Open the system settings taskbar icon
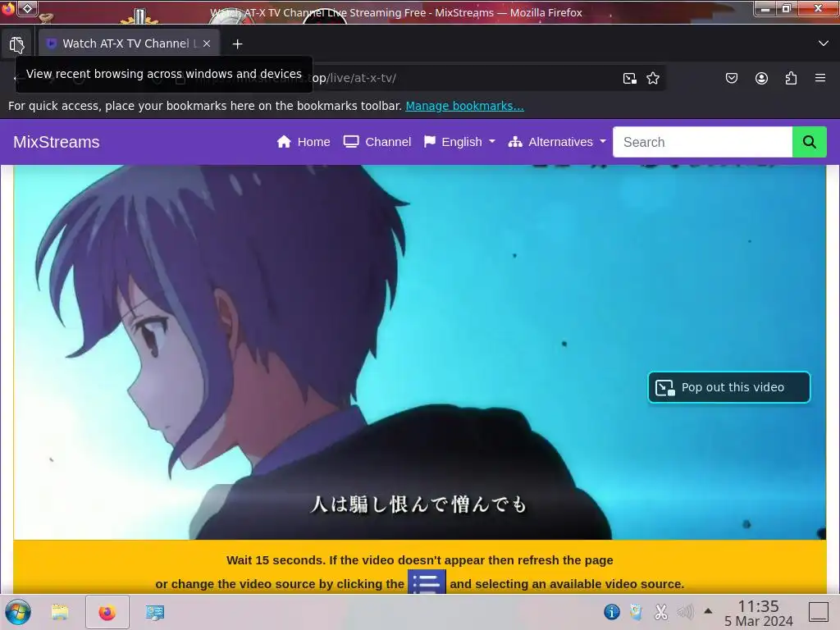Viewport: 840px width, 630px height. [x=155, y=612]
